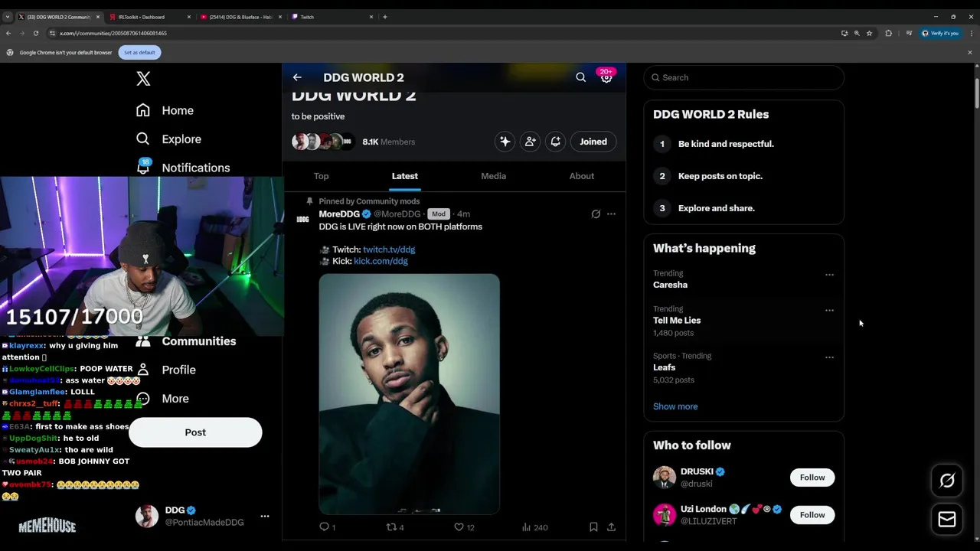Image resolution: width=980 pixels, height=551 pixels.
Task: Open the DDG portrait photo
Action: coord(409,394)
